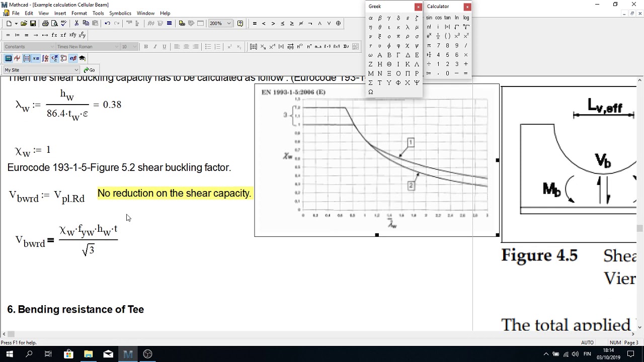Click the Go button
Viewport: 644px width, 362px height.
(89, 70)
